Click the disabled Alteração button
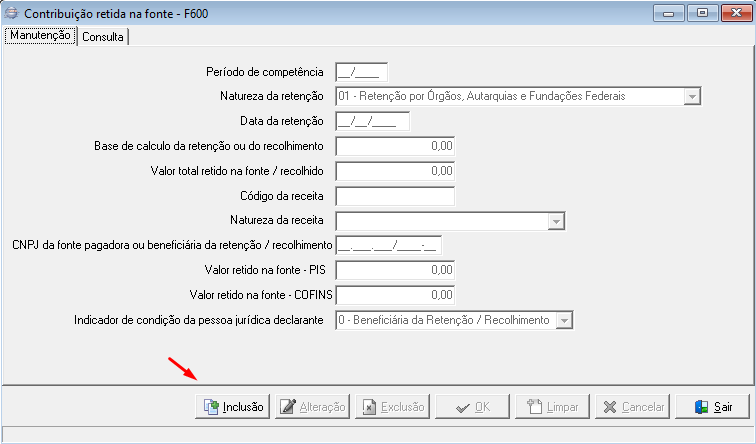 (x=312, y=407)
